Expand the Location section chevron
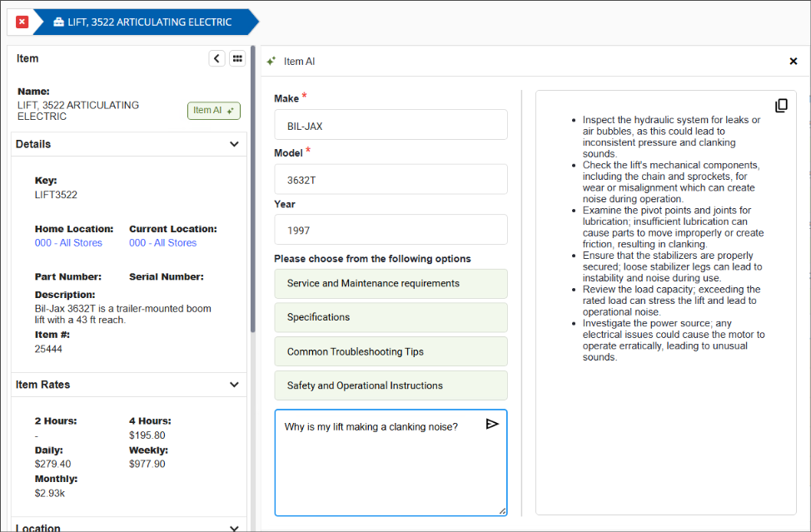Viewport: 811px width, 532px height. click(234, 527)
